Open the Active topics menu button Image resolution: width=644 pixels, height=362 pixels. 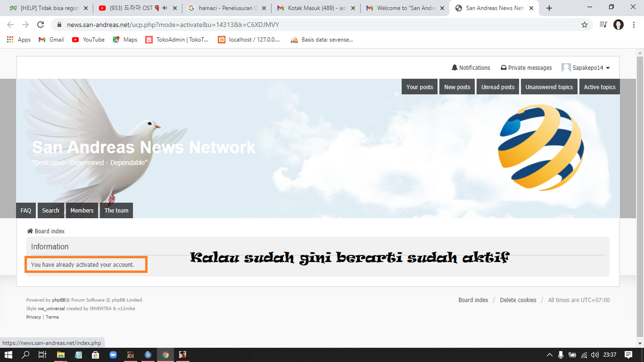[x=599, y=87]
